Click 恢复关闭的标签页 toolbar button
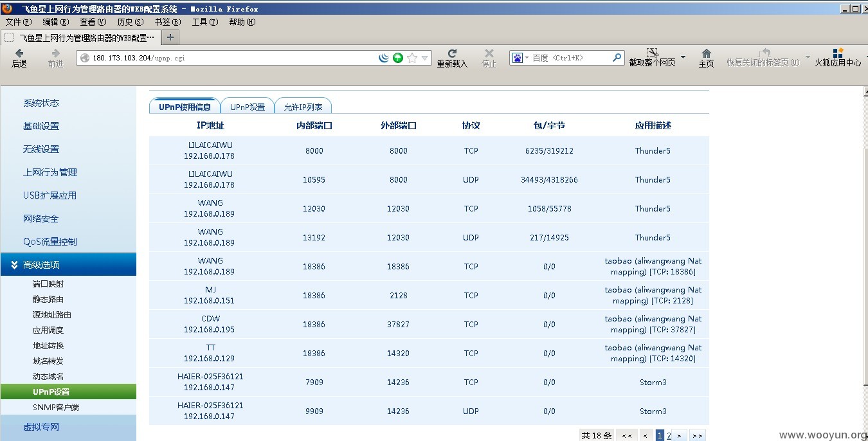The width and height of the screenshot is (868, 441). (763, 58)
